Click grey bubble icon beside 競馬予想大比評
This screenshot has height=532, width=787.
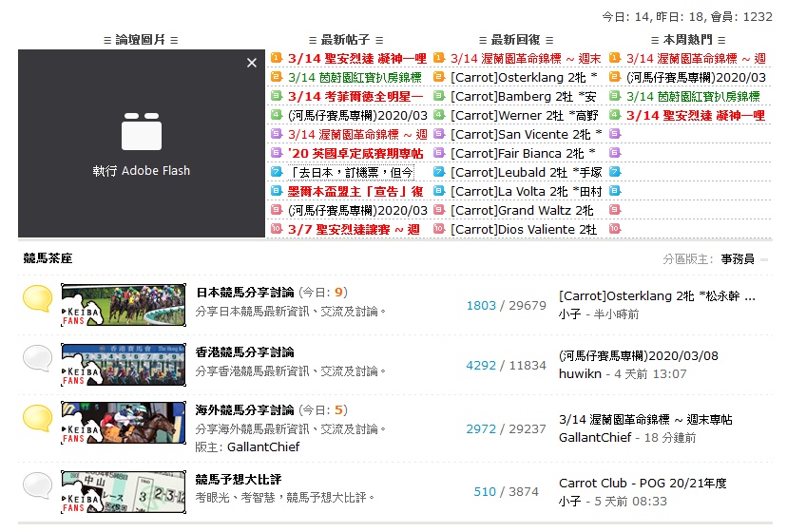[38, 484]
